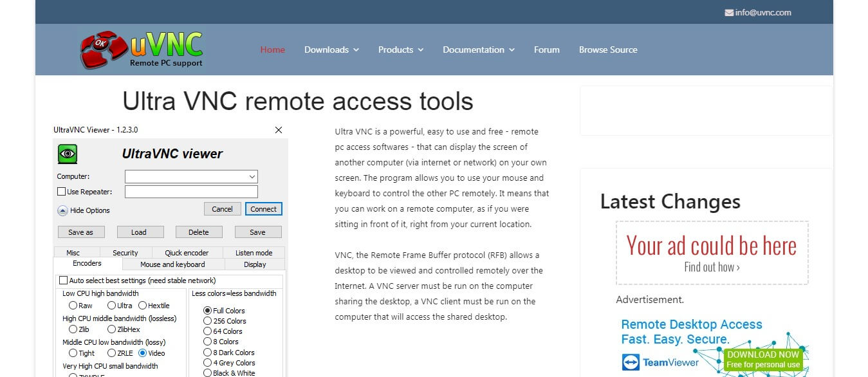Enable the Use Repeater checkbox
The height and width of the screenshot is (377, 868).
62,192
